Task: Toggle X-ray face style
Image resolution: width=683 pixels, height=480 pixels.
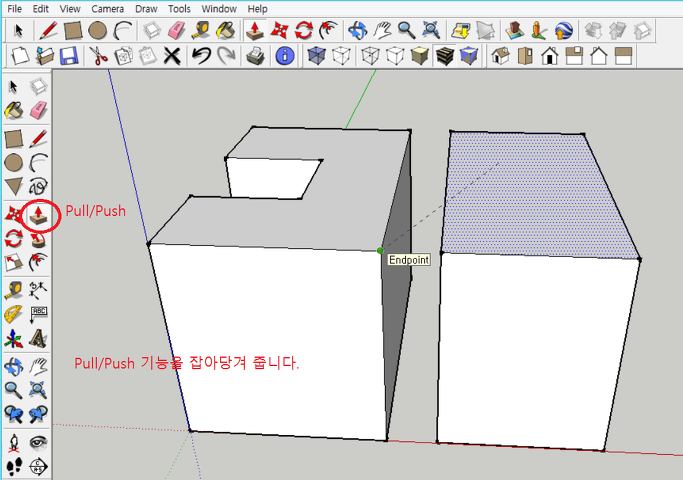Action: [317, 56]
